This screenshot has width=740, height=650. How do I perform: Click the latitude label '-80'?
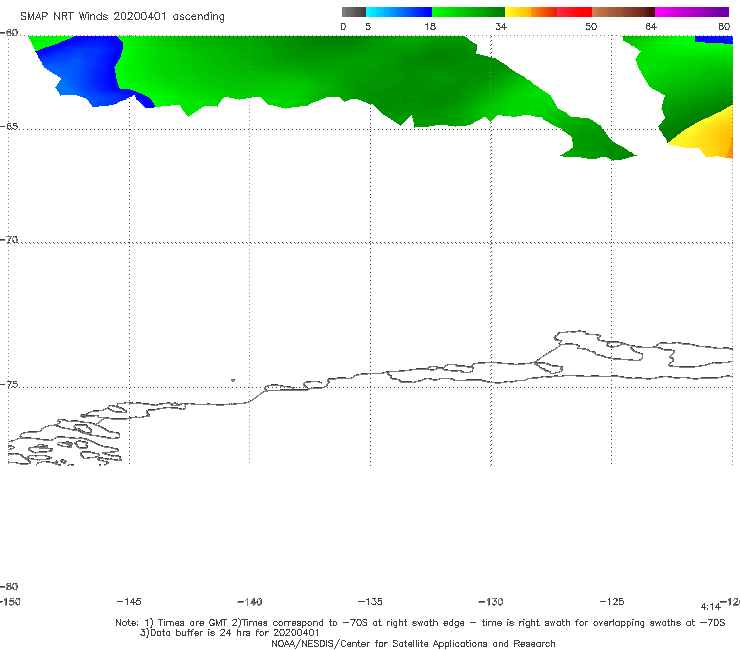[x=9, y=587]
